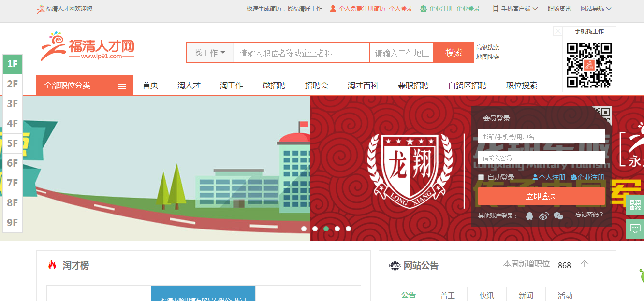Click the hamburger icon in 全部职位分类
644x301 pixels.
coord(122,86)
